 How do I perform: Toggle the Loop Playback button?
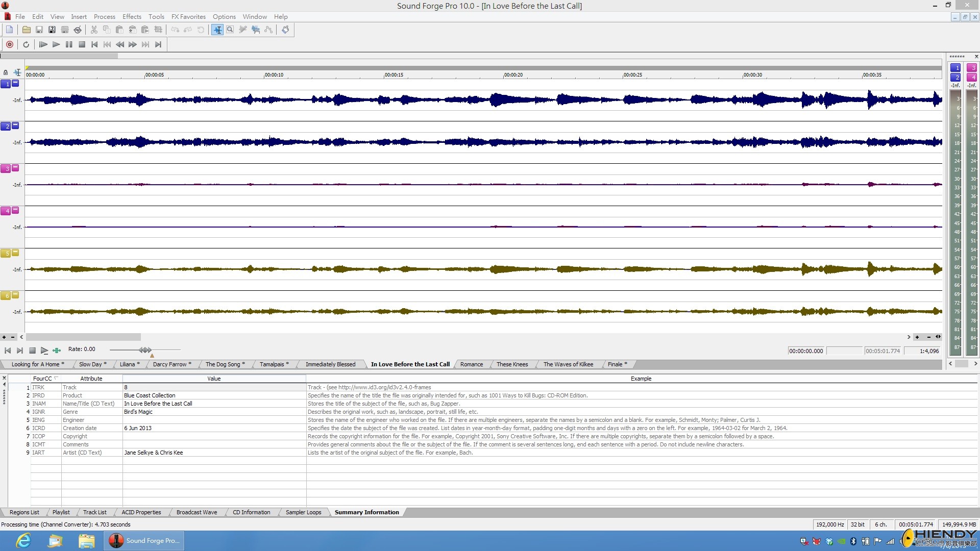(26, 44)
